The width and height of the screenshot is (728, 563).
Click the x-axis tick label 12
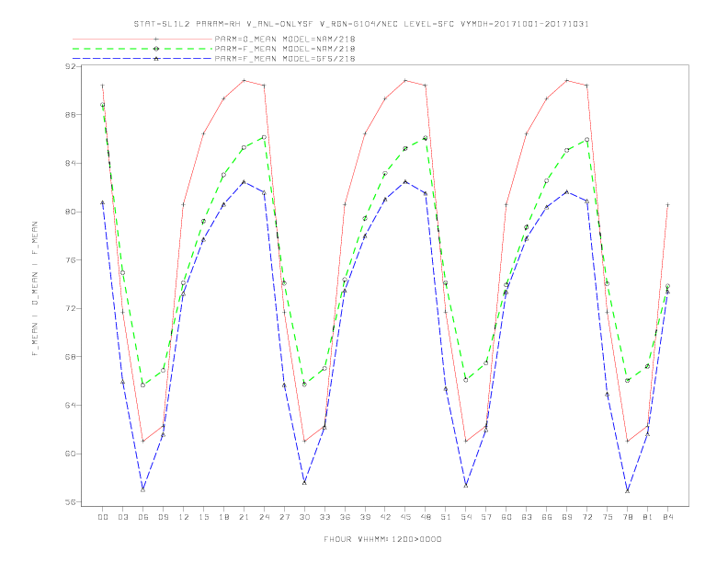[x=184, y=517]
